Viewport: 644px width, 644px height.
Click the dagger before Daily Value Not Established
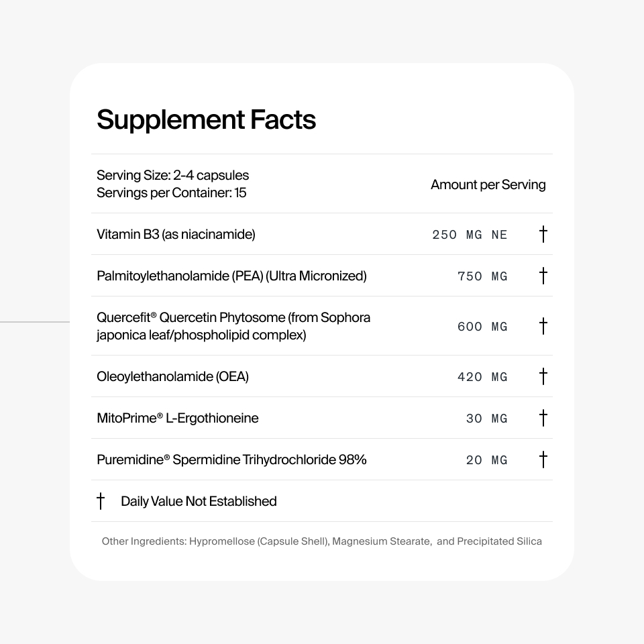coord(101,501)
